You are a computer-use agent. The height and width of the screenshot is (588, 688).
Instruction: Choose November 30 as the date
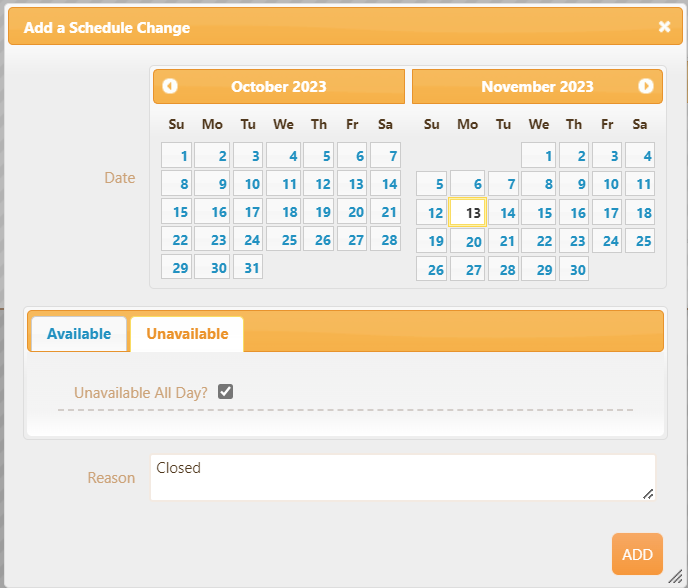(x=573, y=269)
